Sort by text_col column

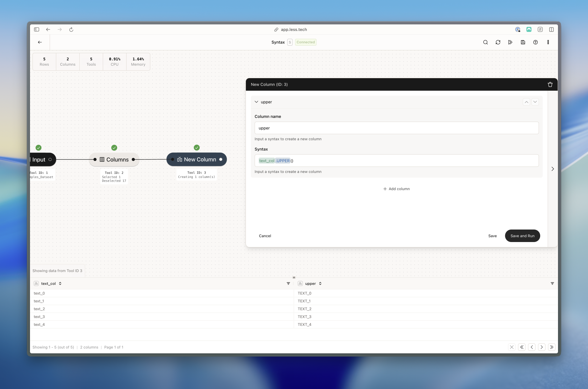pyautogui.click(x=60, y=284)
